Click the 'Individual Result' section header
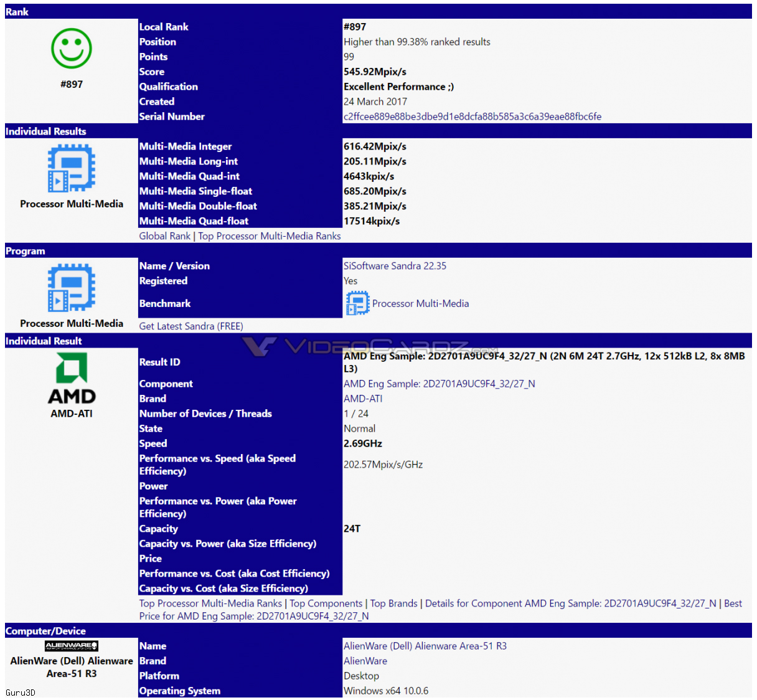The image size is (757, 700). [x=378, y=341]
